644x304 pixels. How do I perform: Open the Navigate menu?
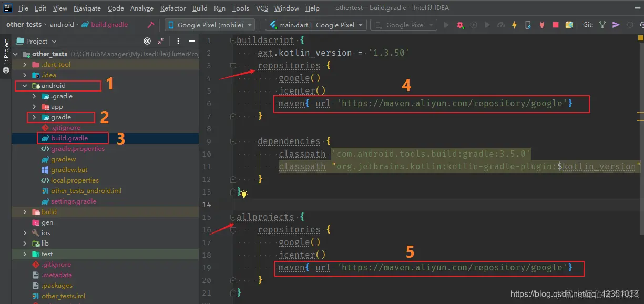[88, 8]
